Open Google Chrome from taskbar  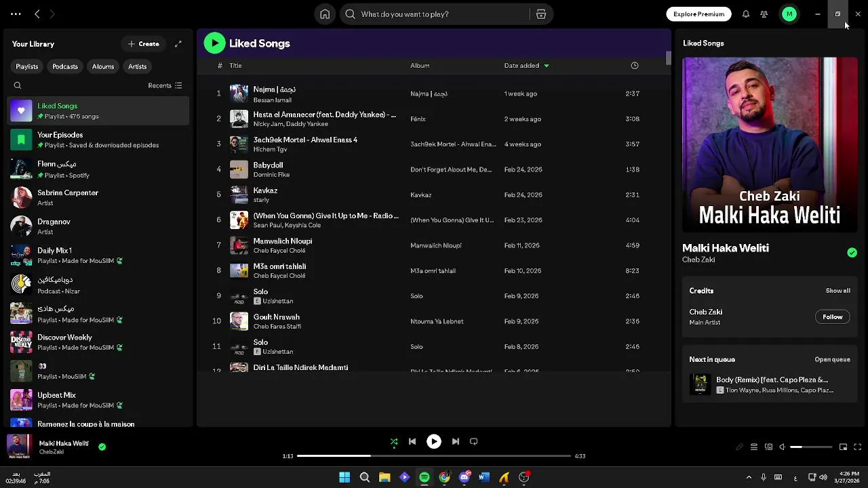[444, 478]
